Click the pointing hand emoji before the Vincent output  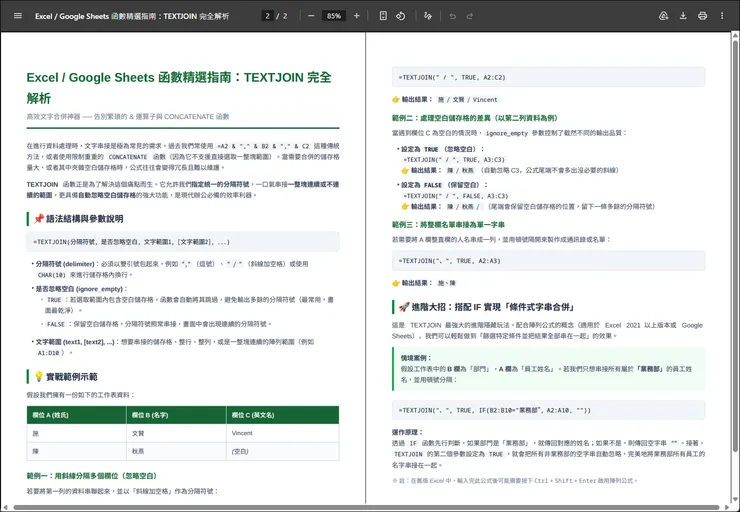[x=396, y=99]
